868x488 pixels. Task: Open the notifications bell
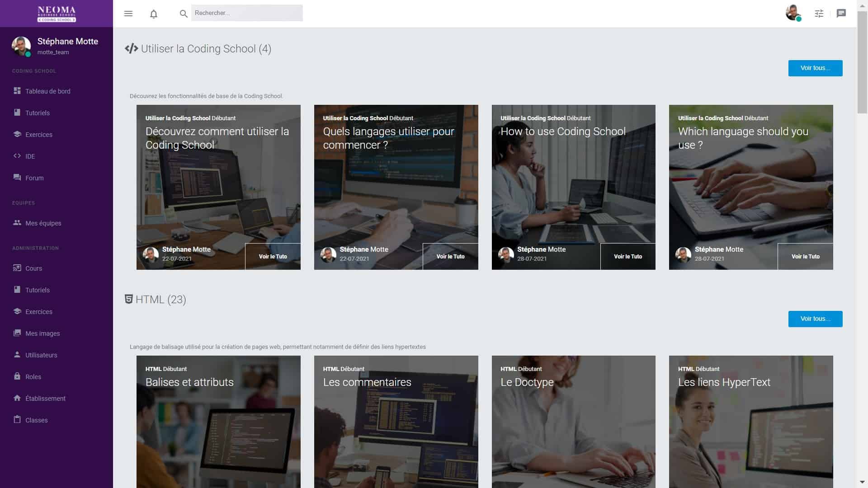tap(154, 14)
